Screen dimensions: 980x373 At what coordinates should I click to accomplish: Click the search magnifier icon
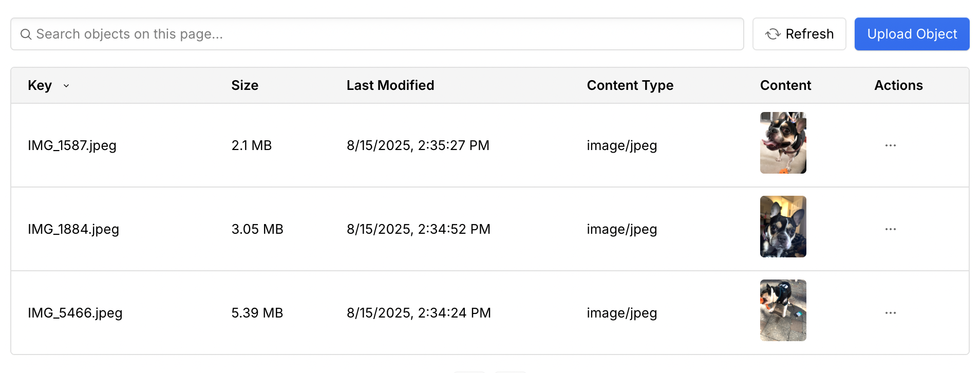pyautogui.click(x=26, y=34)
